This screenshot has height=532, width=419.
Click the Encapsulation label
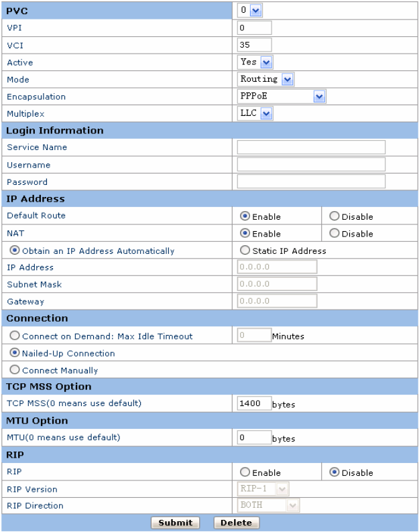[36, 96]
